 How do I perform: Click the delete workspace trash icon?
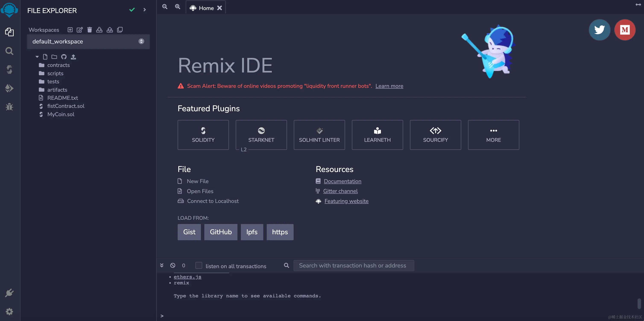click(x=89, y=30)
